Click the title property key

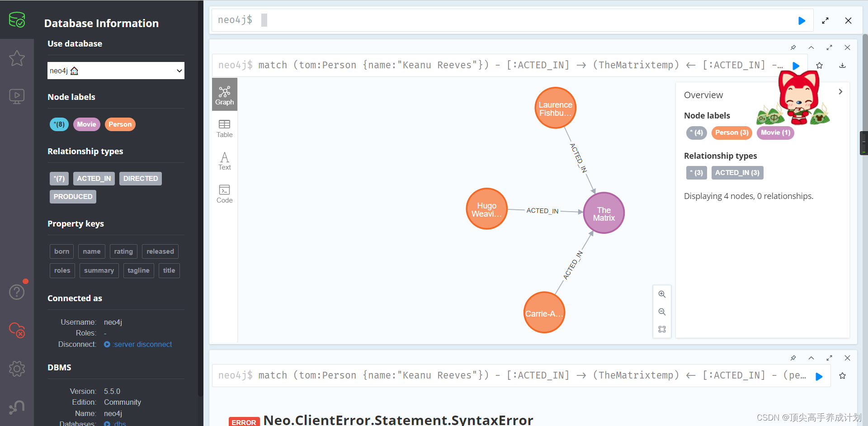pos(169,270)
